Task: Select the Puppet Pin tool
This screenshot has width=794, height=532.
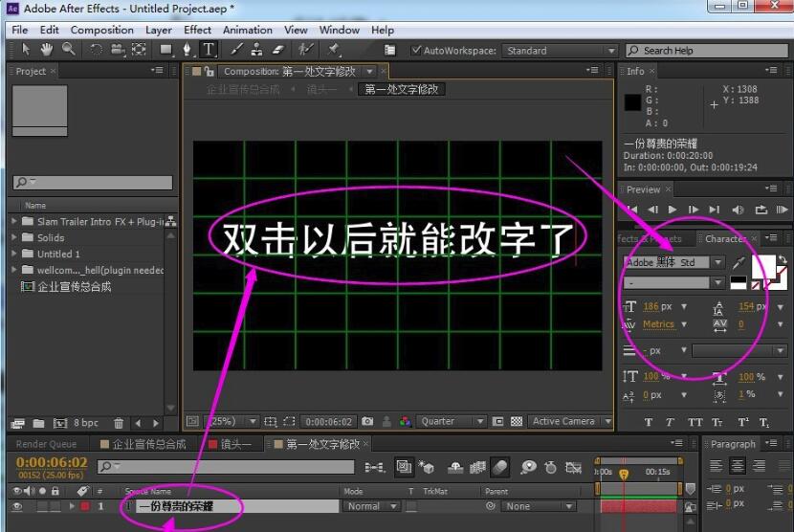Action: [334, 50]
